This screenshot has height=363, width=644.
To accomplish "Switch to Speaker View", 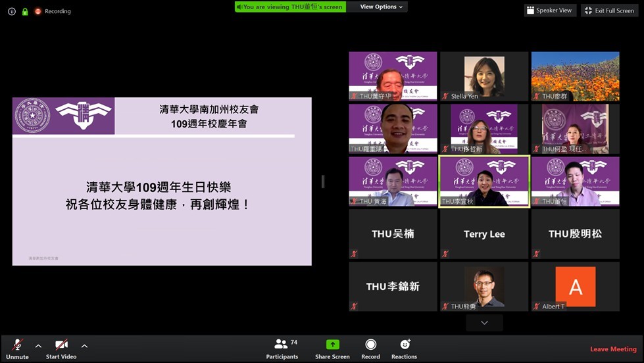I will pos(550,11).
